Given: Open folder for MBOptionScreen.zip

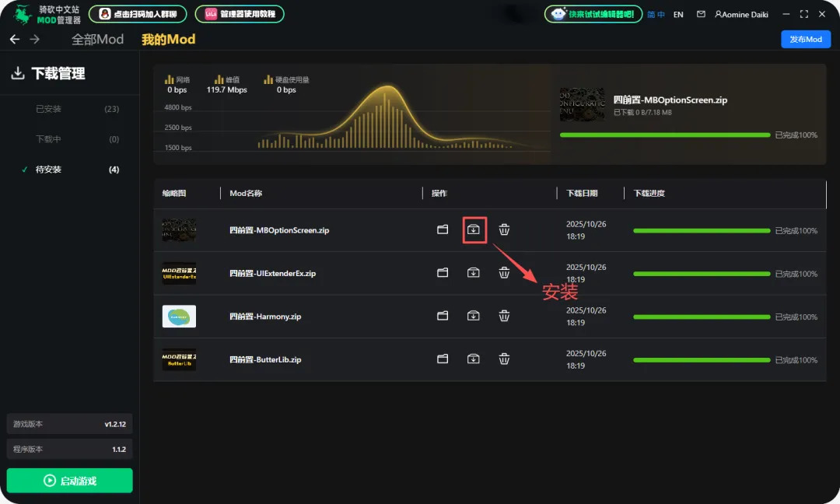Looking at the screenshot, I should click(x=443, y=229).
